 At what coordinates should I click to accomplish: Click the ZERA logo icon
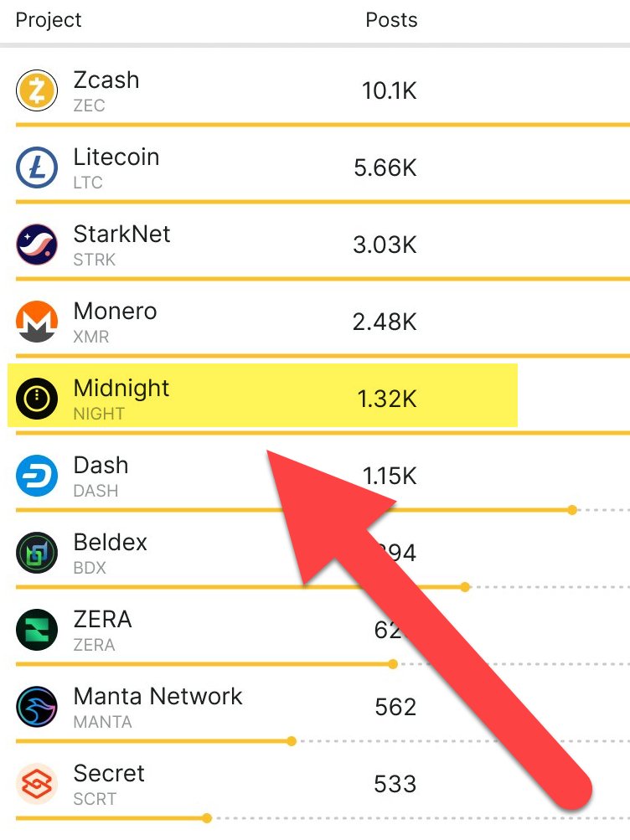click(37, 630)
